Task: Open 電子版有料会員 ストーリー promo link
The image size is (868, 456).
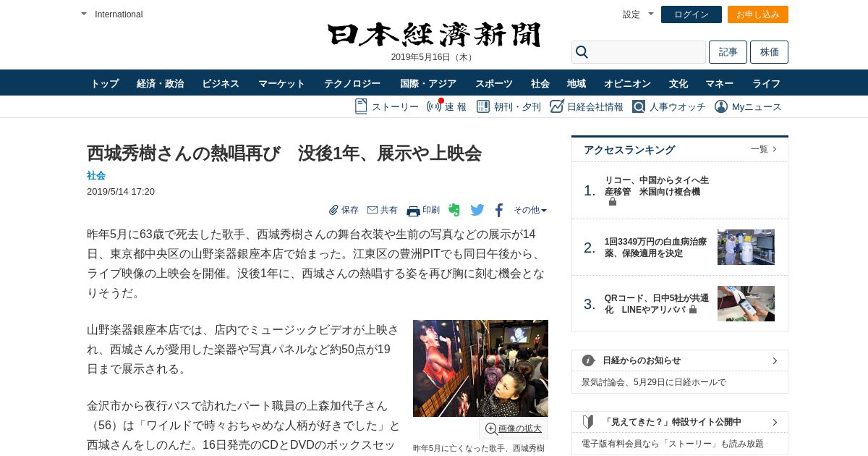Action: click(x=673, y=444)
